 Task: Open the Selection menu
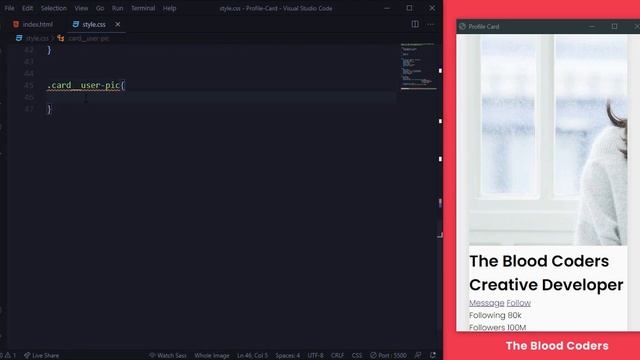click(53, 8)
